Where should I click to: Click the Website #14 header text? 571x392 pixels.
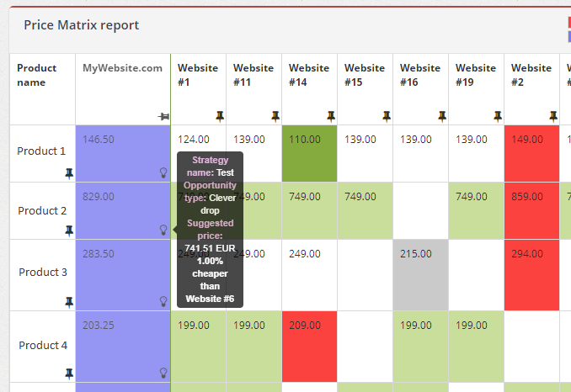point(309,75)
